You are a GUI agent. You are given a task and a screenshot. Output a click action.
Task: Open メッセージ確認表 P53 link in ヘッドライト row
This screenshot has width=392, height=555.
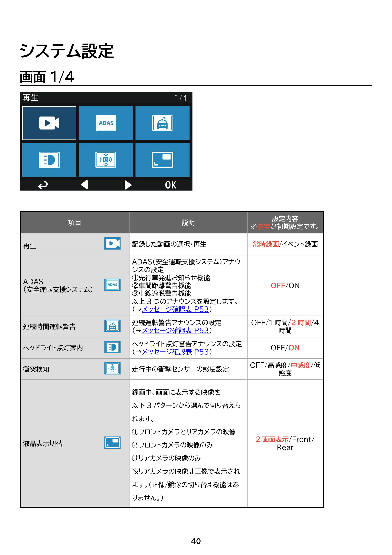(175, 352)
